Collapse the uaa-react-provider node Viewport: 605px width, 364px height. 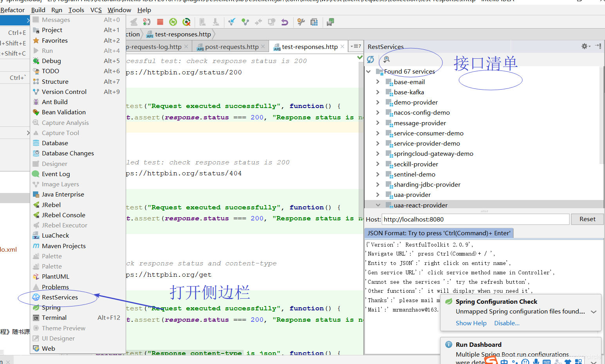point(378,205)
